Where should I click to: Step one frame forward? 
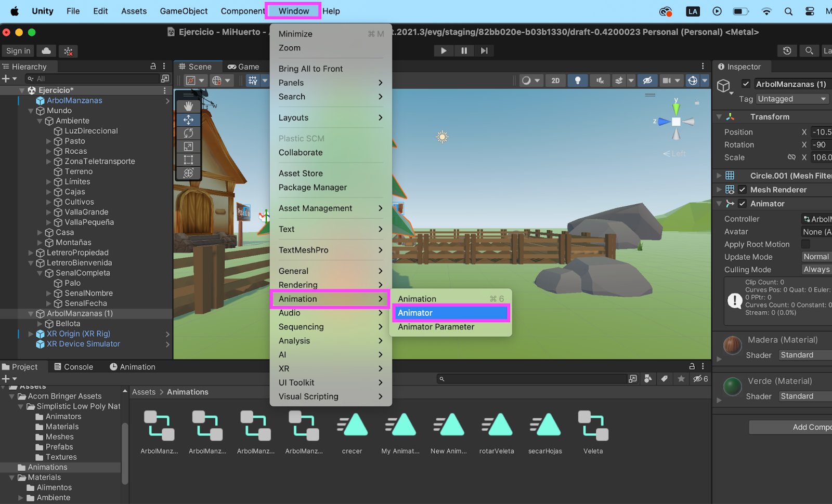[x=484, y=50]
